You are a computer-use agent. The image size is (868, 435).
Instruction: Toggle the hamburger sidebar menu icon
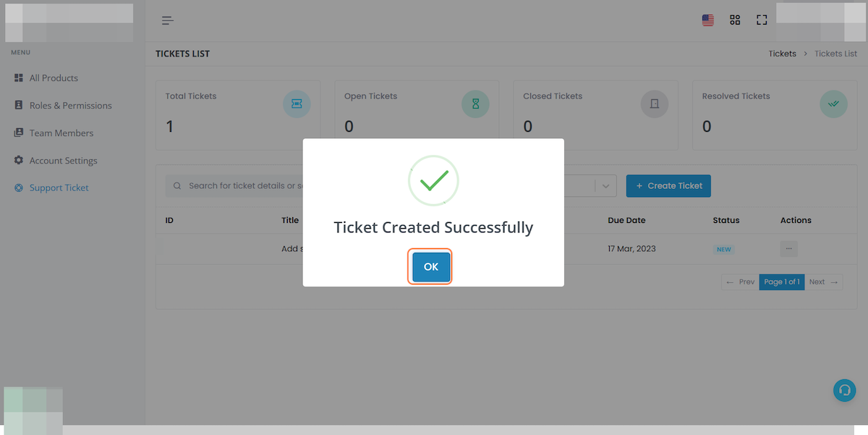pos(168,20)
